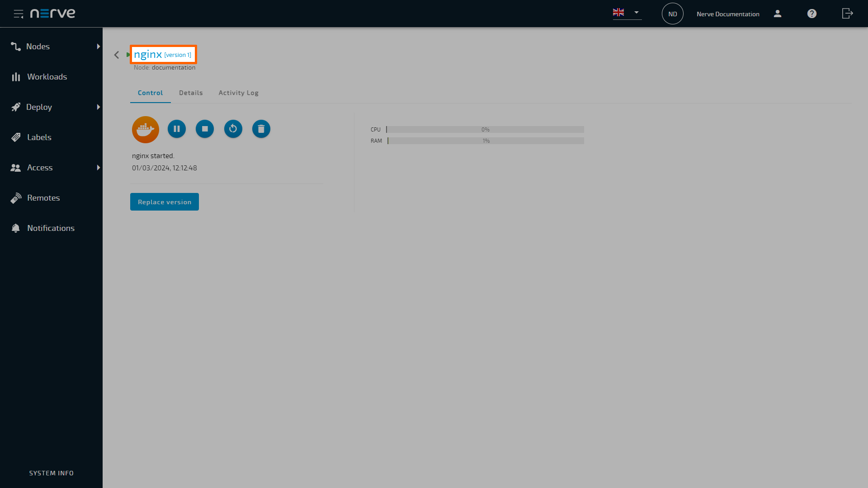868x488 pixels.
Task: Switch to the Details tab
Action: coord(191,92)
